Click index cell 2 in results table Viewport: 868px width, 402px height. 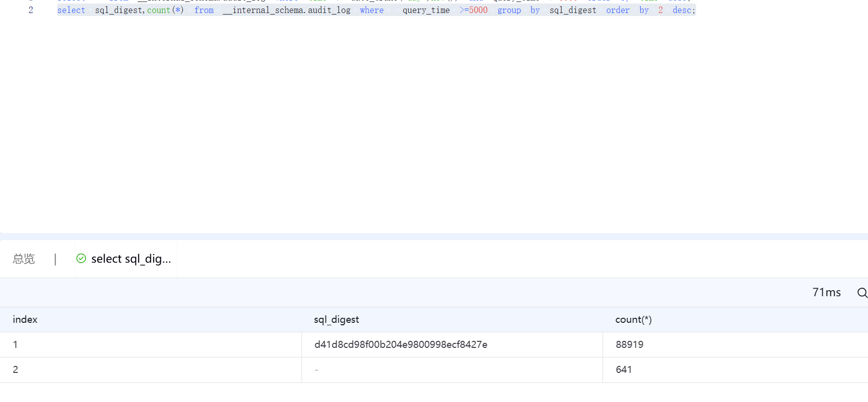tap(16, 369)
